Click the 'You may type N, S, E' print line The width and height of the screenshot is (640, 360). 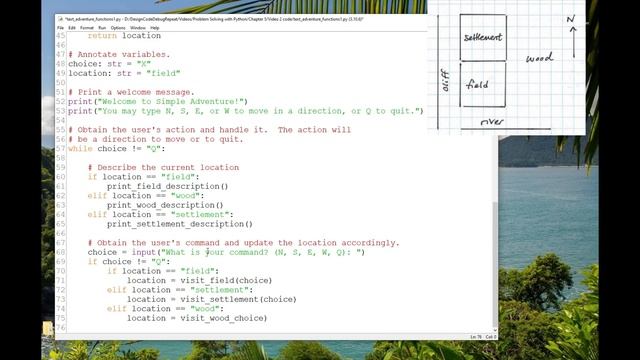tap(246, 111)
